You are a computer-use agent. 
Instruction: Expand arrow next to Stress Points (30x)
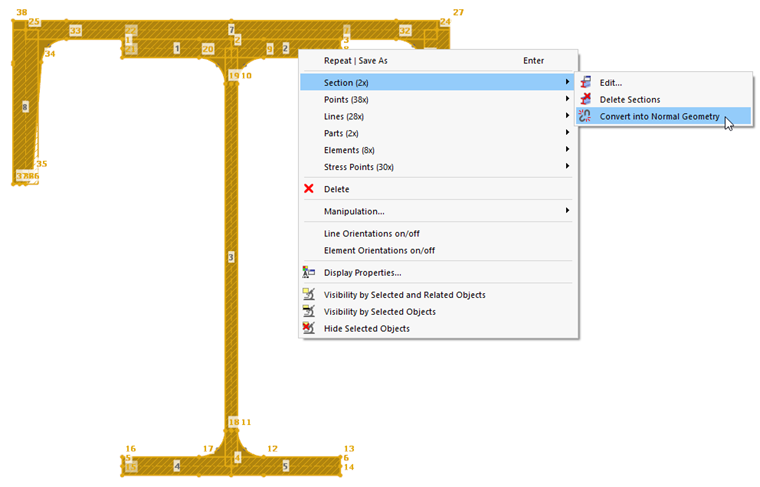coord(567,166)
